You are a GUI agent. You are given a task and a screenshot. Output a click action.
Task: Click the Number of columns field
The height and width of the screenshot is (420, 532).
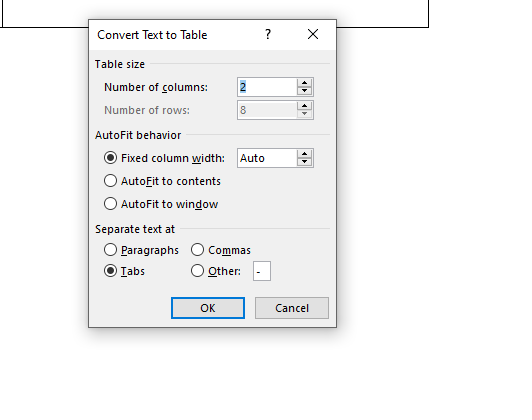click(x=267, y=87)
